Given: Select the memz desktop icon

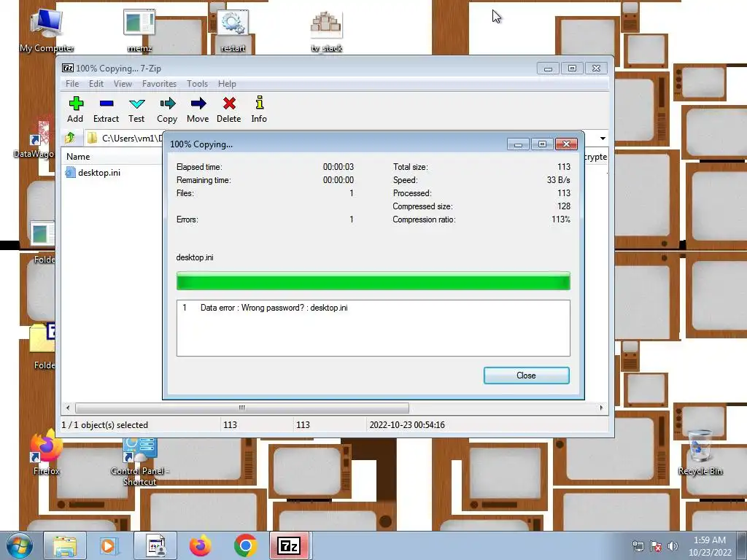Looking at the screenshot, I should click(x=139, y=30).
